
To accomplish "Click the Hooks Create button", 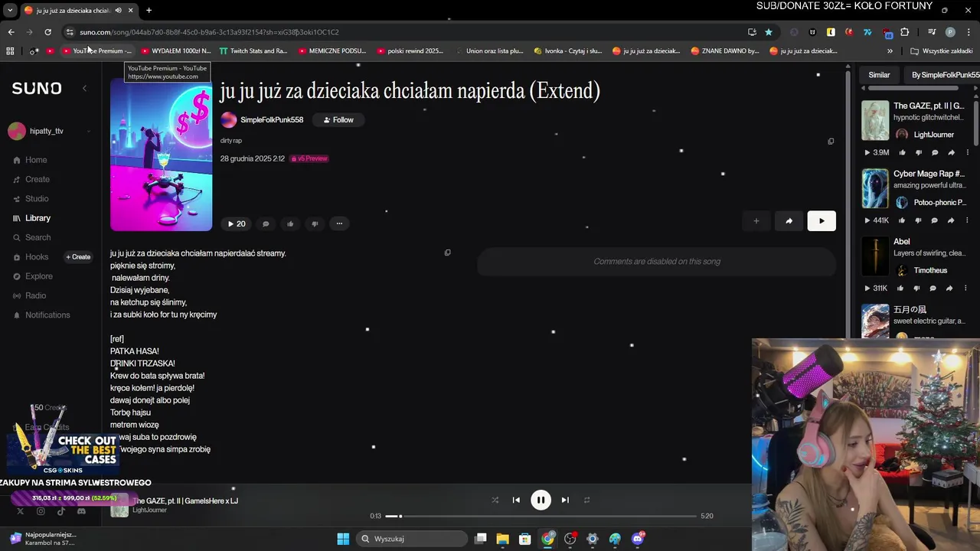I will (78, 257).
